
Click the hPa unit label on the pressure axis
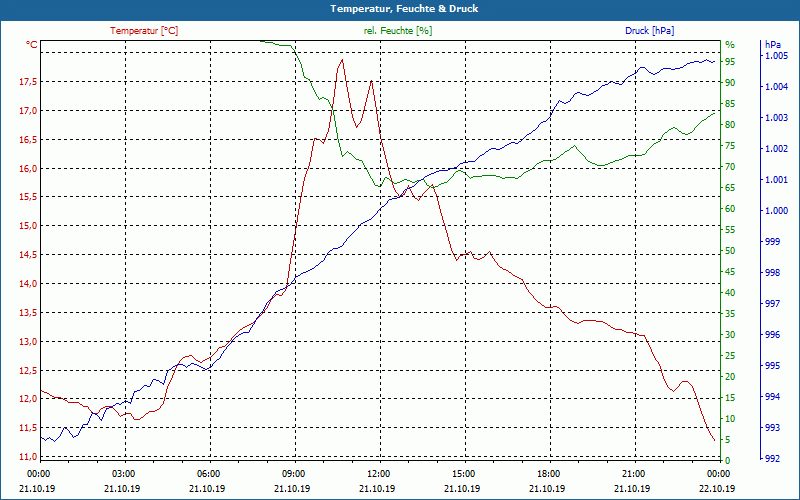coord(772,45)
